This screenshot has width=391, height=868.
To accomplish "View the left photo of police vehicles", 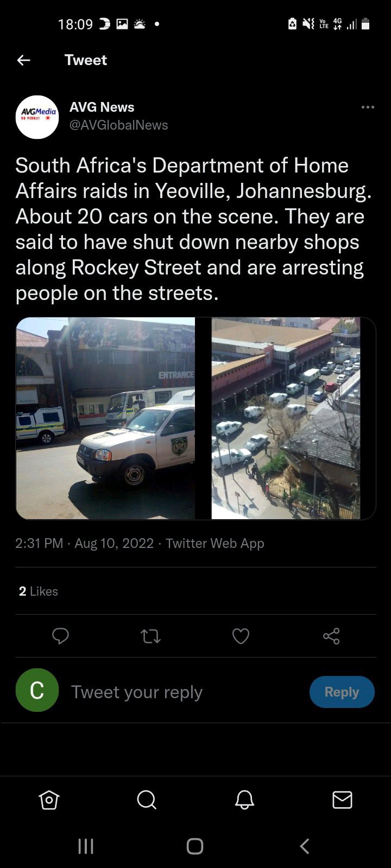I will click(x=105, y=418).
